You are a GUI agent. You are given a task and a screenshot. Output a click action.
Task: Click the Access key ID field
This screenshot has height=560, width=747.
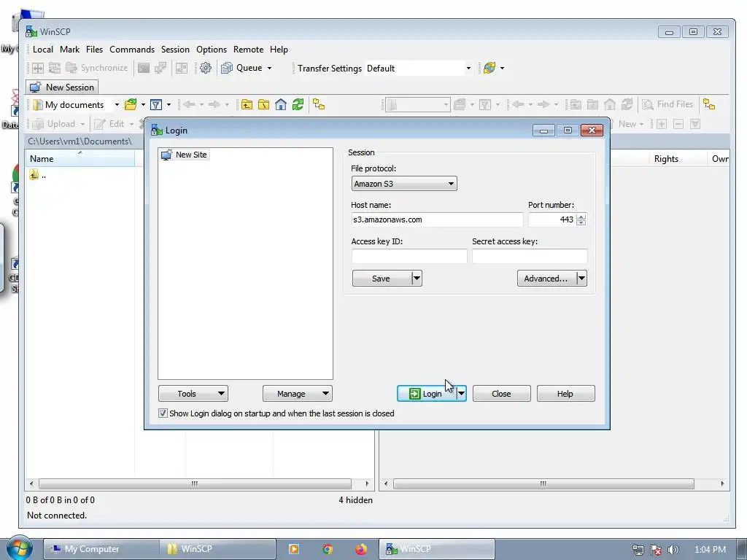pos(409,256)
